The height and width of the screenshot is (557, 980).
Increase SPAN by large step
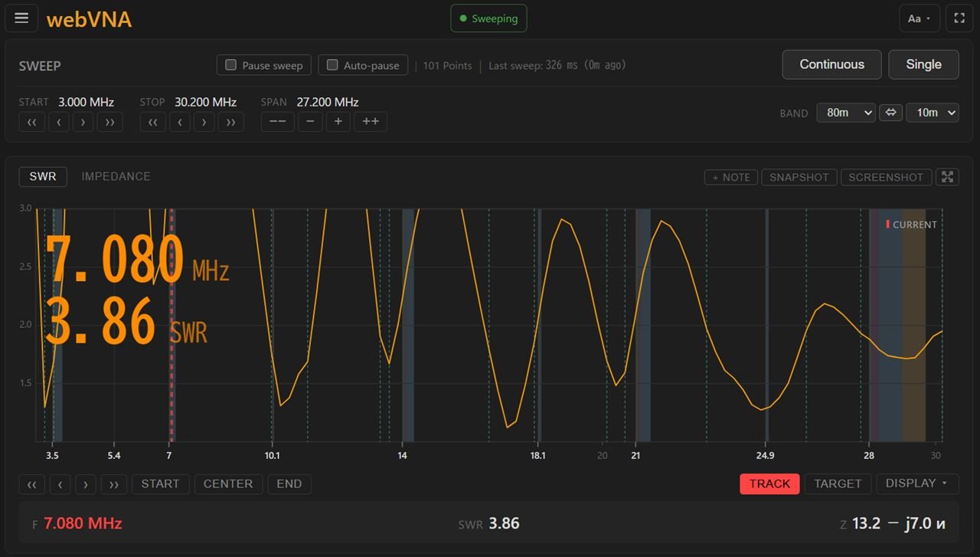point(371,122)
